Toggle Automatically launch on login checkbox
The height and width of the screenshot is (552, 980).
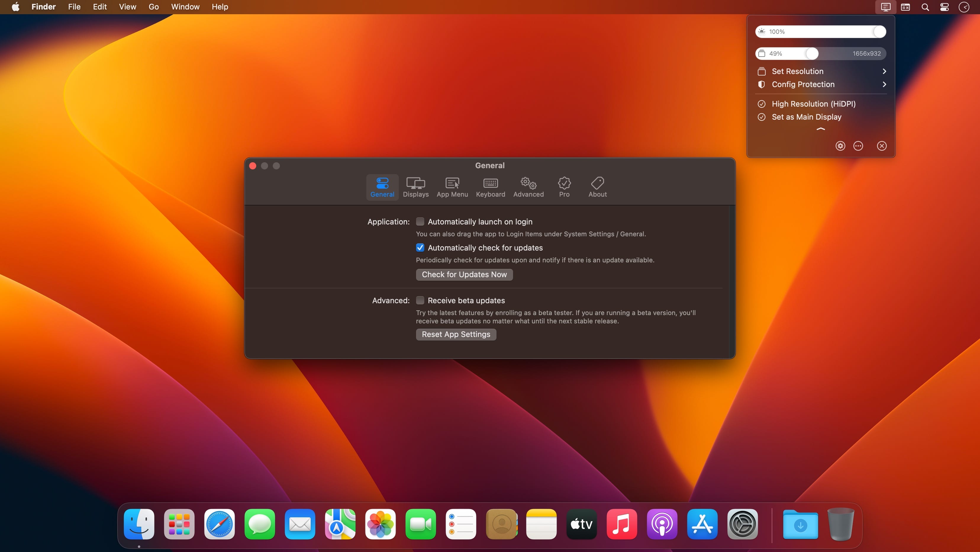coord(420,222)
